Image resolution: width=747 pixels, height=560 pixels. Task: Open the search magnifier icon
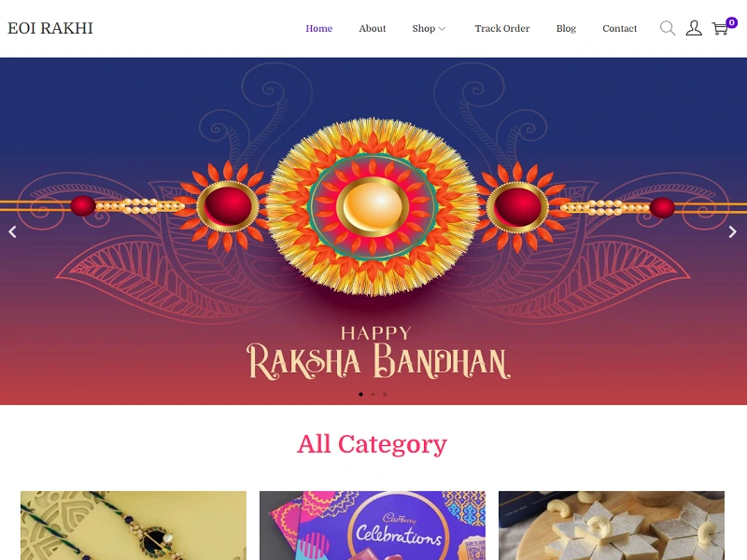pos(668,28)
